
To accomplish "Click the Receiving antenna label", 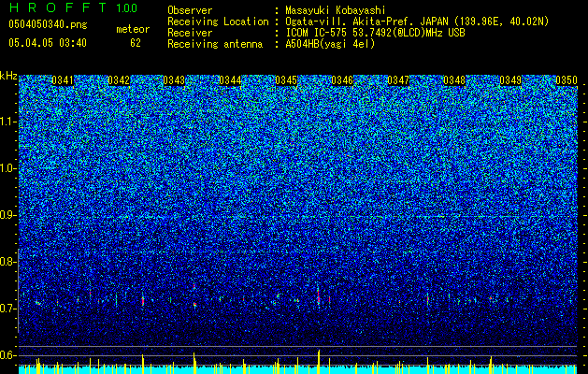I will point(215,44).
